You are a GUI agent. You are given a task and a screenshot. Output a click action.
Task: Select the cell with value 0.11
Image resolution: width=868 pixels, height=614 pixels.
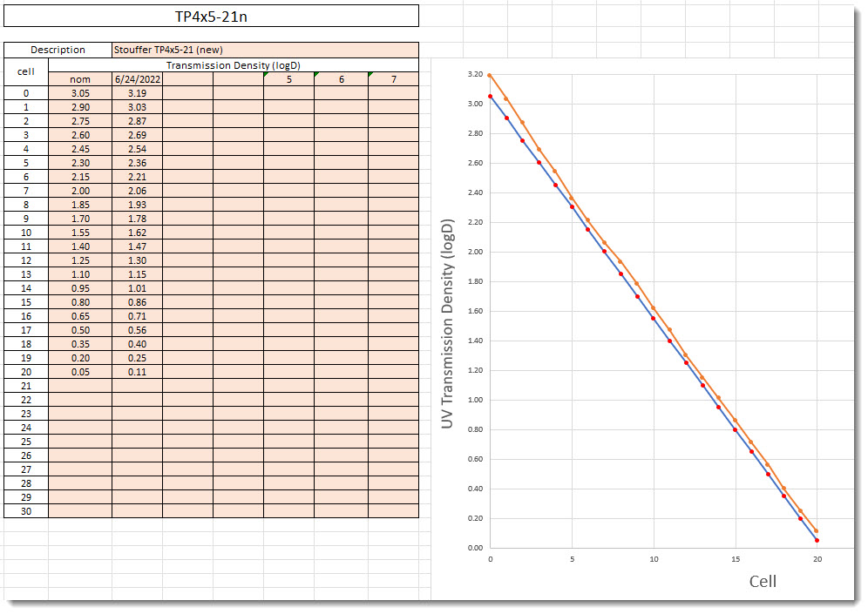[x=137, y=372]
